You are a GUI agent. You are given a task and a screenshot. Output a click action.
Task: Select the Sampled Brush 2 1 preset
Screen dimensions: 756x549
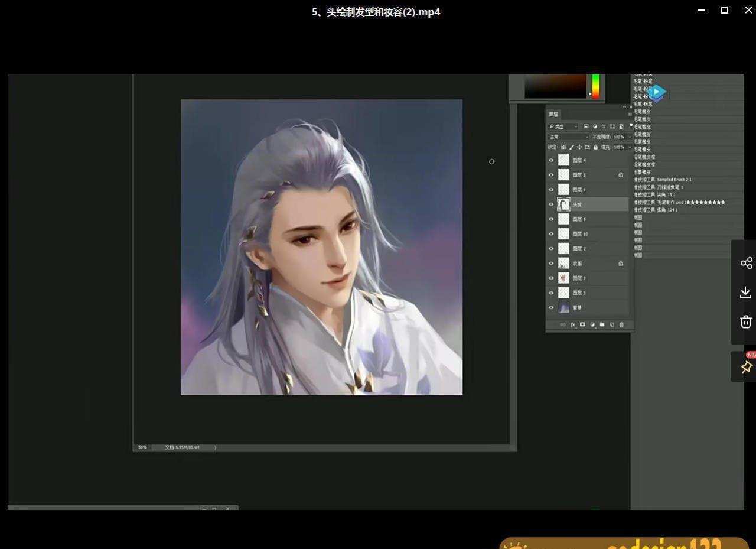(663, 180)
